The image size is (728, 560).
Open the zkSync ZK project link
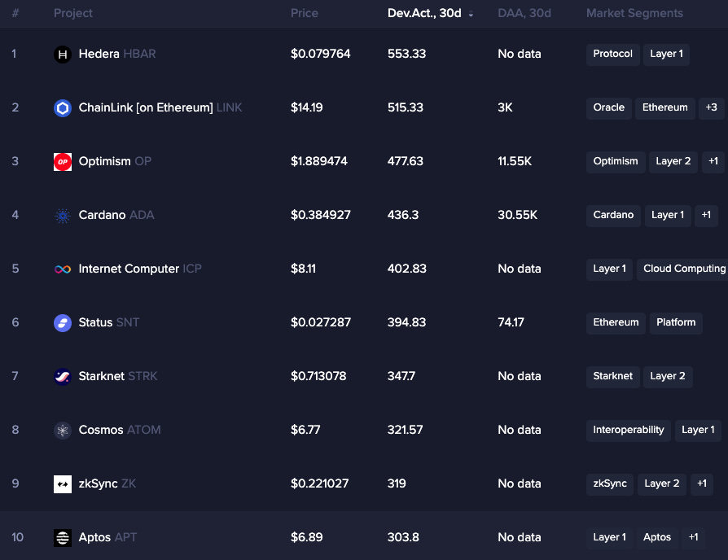coord(107,484)
